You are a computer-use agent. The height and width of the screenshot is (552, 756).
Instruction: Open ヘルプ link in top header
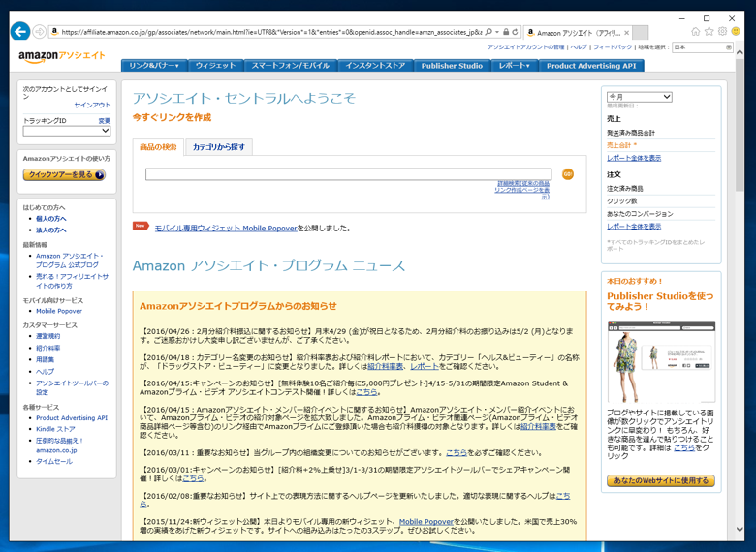point(579,47)
